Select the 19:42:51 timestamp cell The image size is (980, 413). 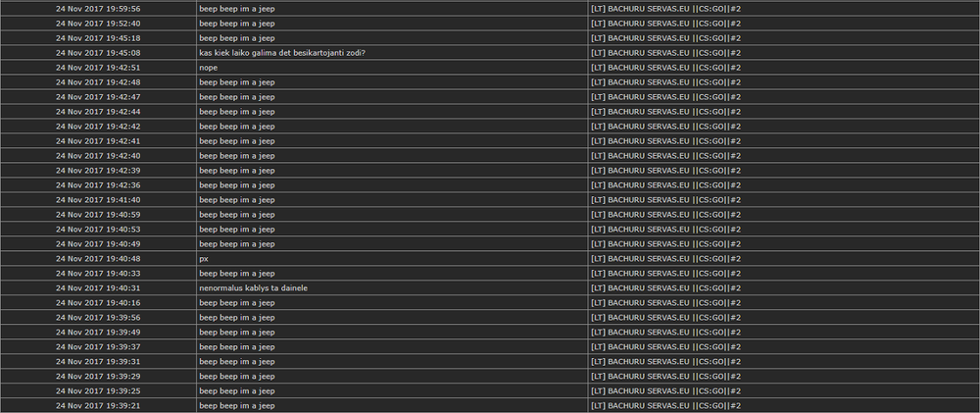[x=98, y=68]
